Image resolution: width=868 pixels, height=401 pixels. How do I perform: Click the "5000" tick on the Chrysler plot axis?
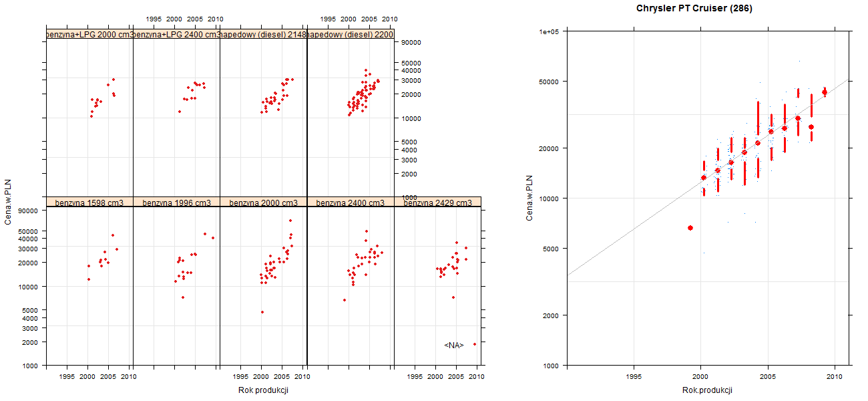pyautogui.click(x=552, y=249)
